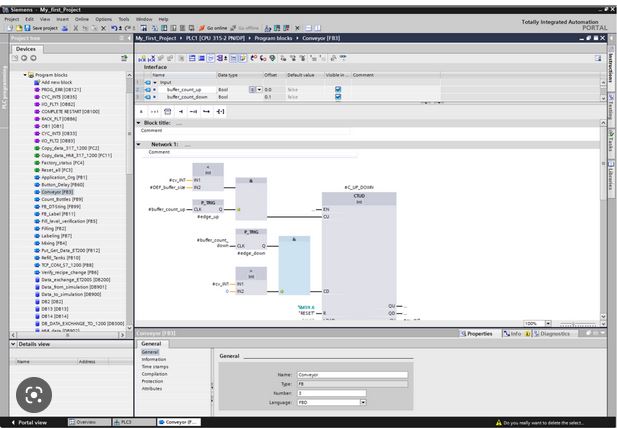Open the data type dropdown for buffer_count_up
The height and width of the screenshot is (428, 617).
point(259,90)
